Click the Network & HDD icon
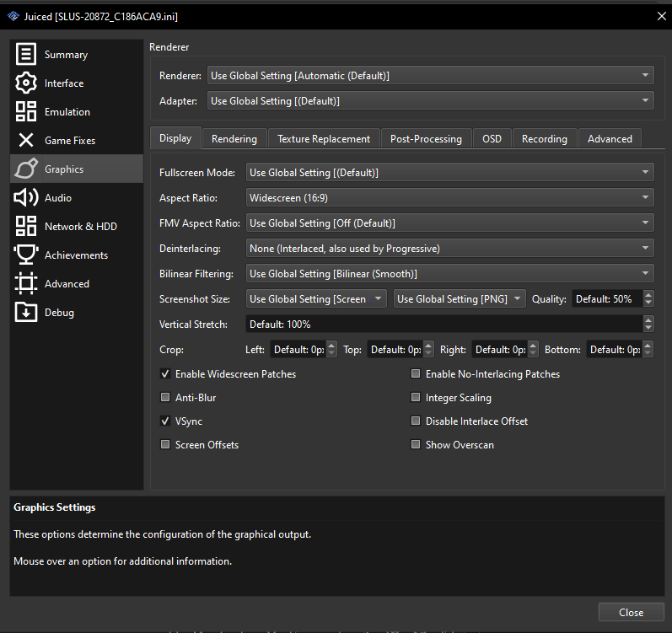 [x=25, y=227]
